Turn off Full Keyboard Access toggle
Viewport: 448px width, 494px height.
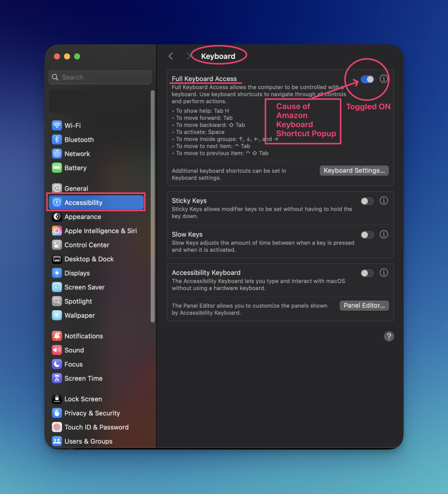(367, 79)
